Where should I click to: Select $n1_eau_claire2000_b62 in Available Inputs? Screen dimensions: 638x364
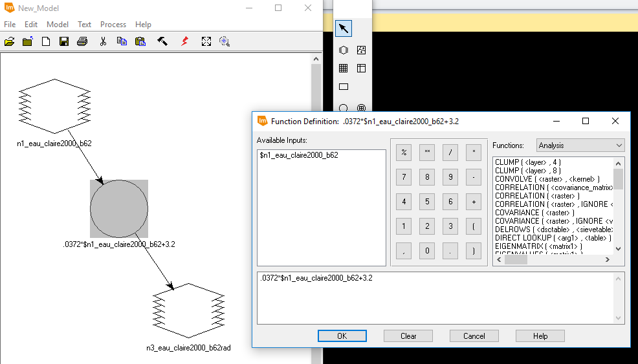click(x=299, y=155)
